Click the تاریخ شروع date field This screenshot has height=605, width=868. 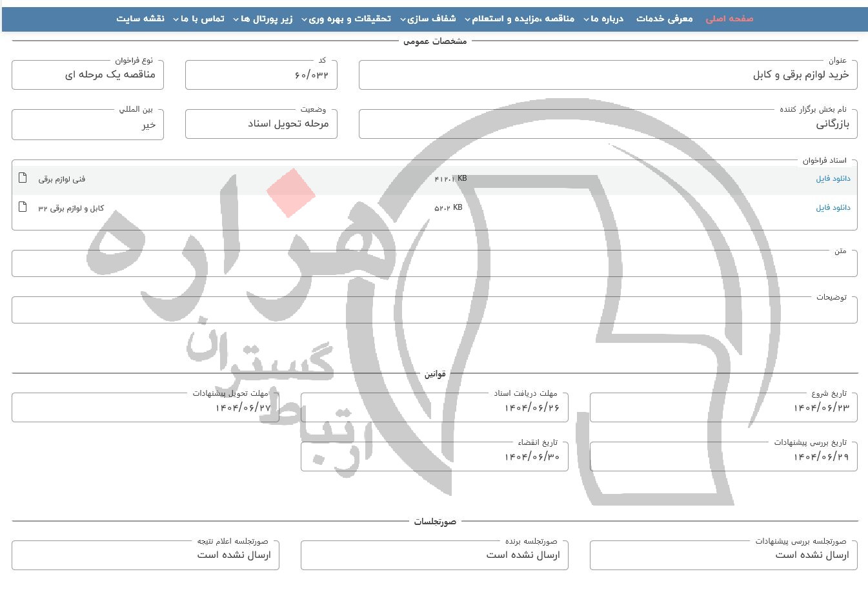(723, 408)
